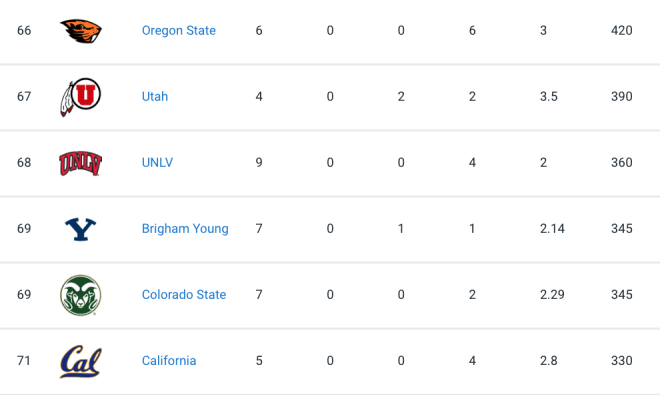This screenshot has width=660, height=395.
Task: Click the 420 points value for Oregon State
Action: pos(622,30)
